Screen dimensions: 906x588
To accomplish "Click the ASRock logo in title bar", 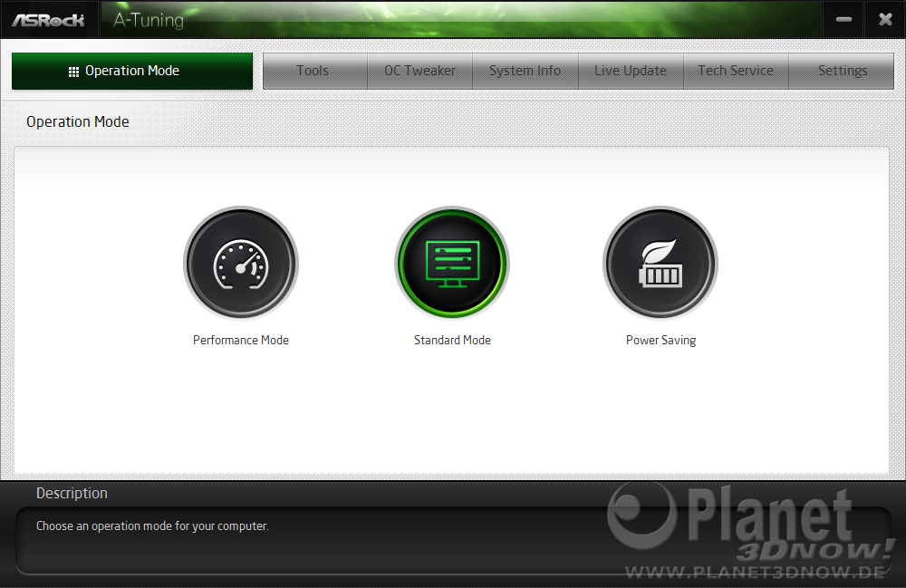I will tap(49, 20).
